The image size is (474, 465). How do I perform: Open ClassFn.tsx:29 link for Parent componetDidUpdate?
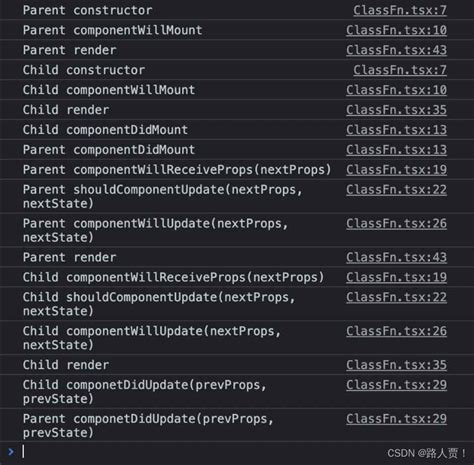[x=396, y=419]
